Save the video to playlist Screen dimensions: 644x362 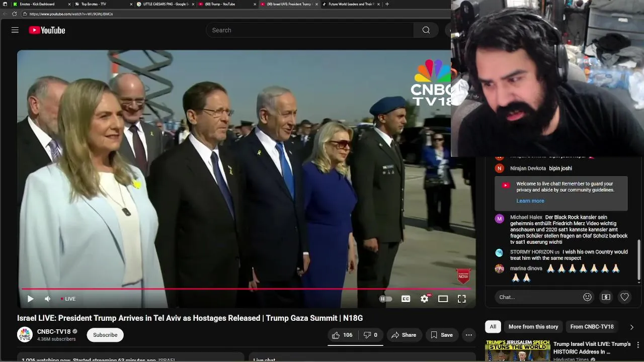pos(441,335)
